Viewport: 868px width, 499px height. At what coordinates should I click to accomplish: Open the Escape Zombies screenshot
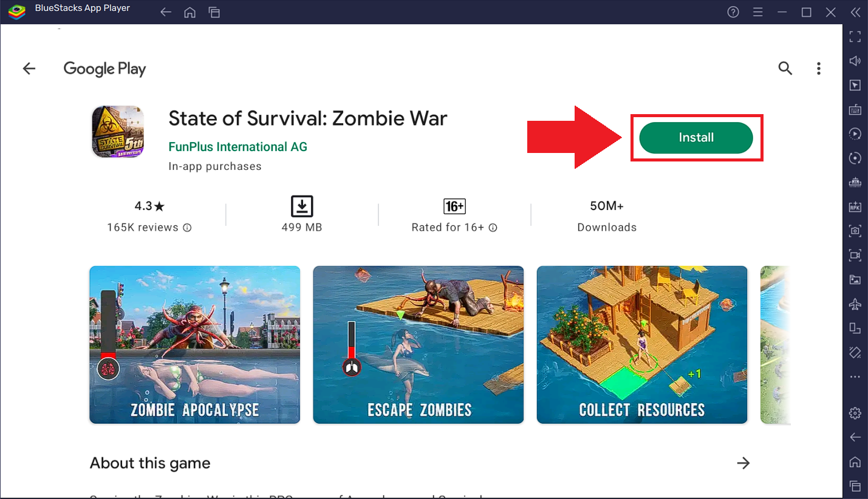tap(419, 345)
